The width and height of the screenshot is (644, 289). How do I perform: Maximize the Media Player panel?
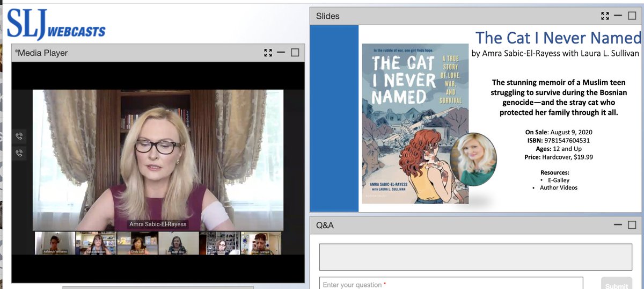(295, 53)
